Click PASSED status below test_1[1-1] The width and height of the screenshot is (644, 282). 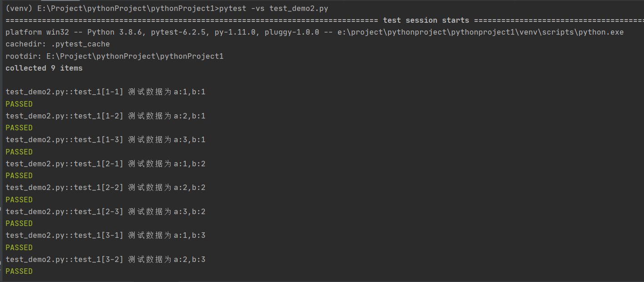[x=19, y=104]
